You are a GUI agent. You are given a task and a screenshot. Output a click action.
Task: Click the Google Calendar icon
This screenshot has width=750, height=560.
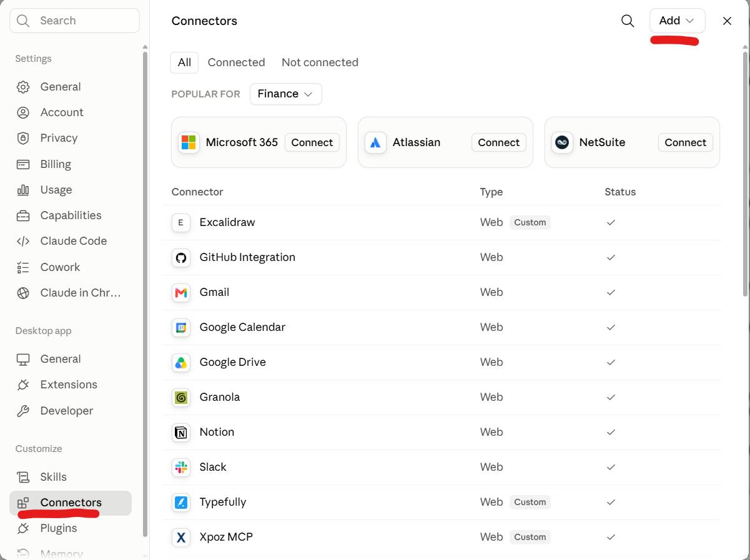181,327
